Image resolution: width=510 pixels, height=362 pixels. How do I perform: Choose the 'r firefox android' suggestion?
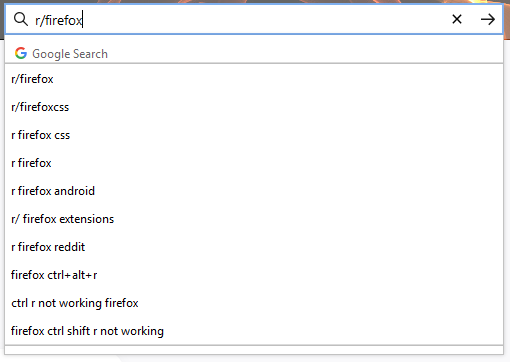[254, 191]
